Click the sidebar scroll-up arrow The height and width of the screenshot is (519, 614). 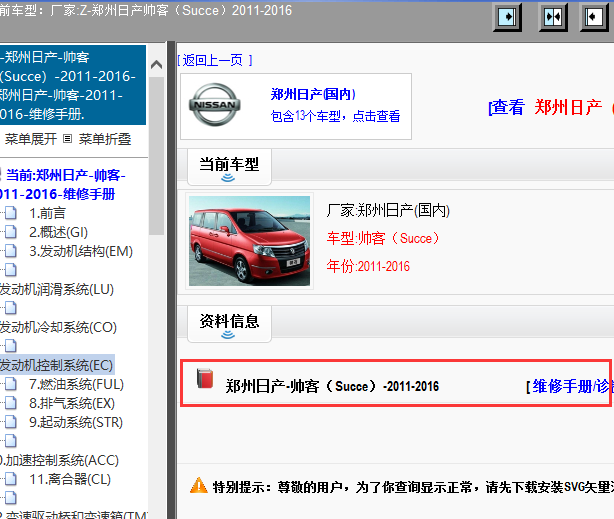pos(157,64)
